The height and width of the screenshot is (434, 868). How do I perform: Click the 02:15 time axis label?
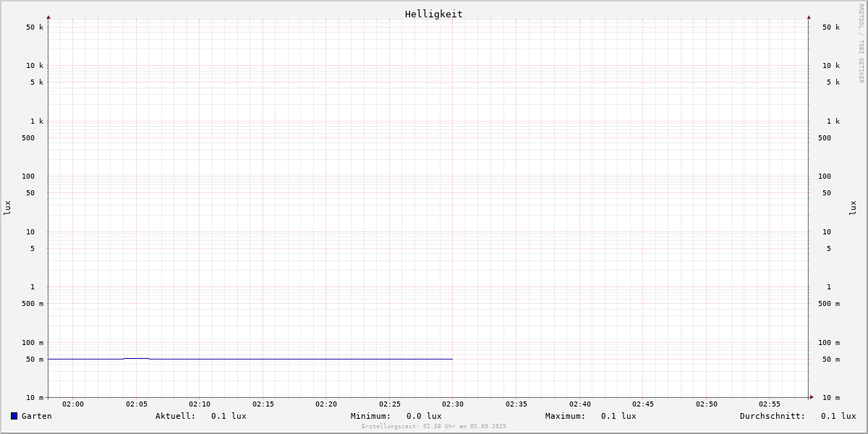coord(263,404)
